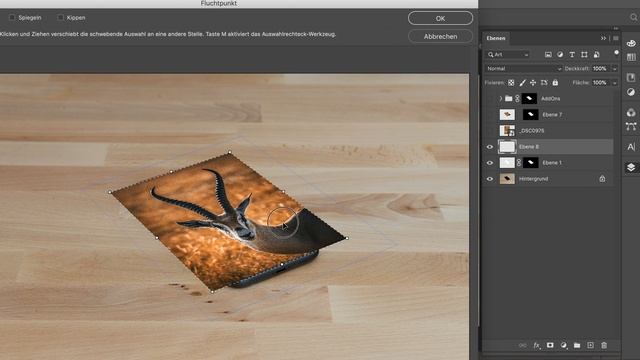Click the _DSC0975 smart object thumbnail
The image size is (640, 360).
click(507, 131)
